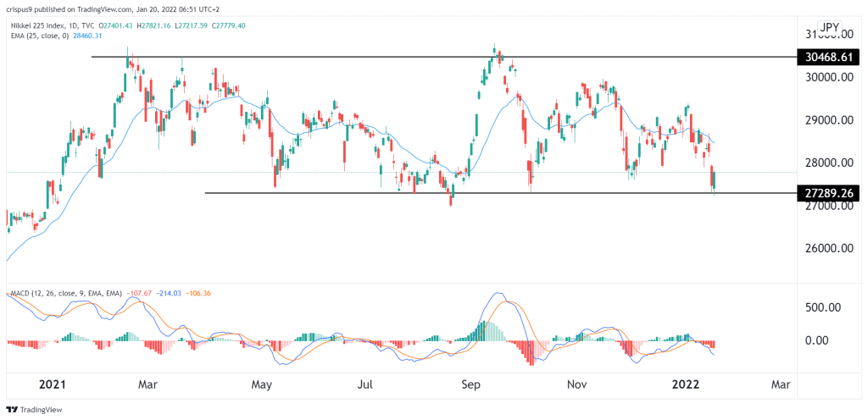Click the May label on time axis

point(262,384)
